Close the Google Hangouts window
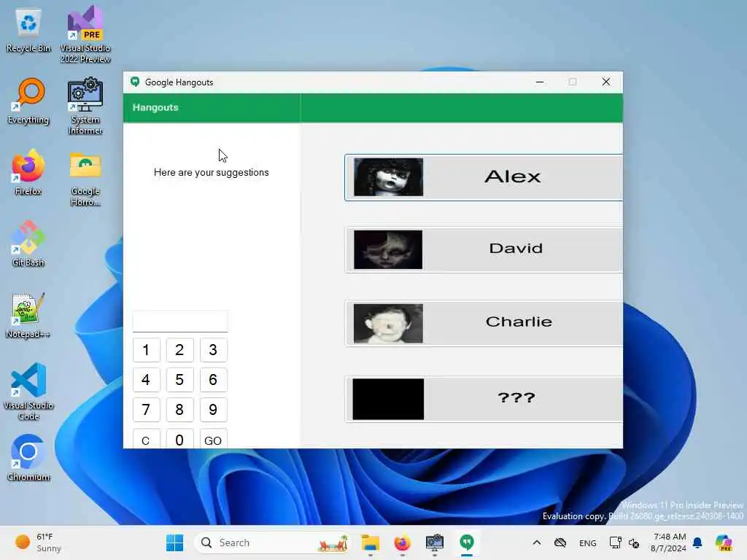Screen dimensions: 747x560 [606, 82]
